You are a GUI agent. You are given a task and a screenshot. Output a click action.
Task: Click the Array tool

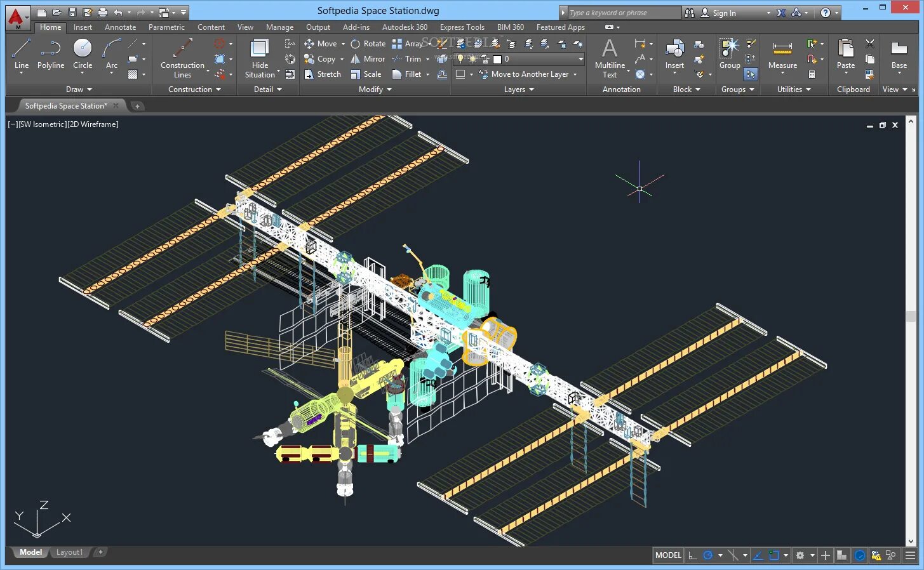(407, 44)
